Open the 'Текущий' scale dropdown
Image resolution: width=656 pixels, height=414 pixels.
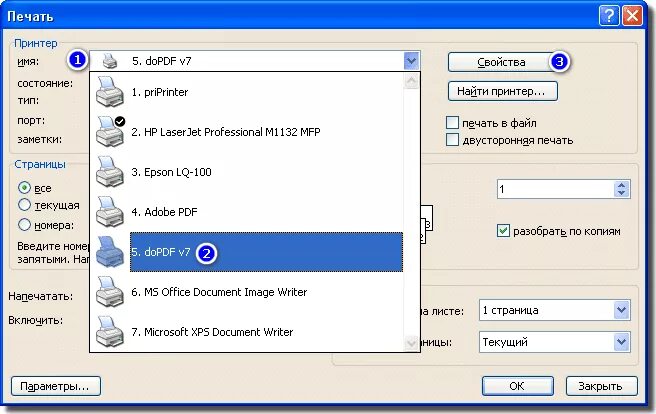621,342
